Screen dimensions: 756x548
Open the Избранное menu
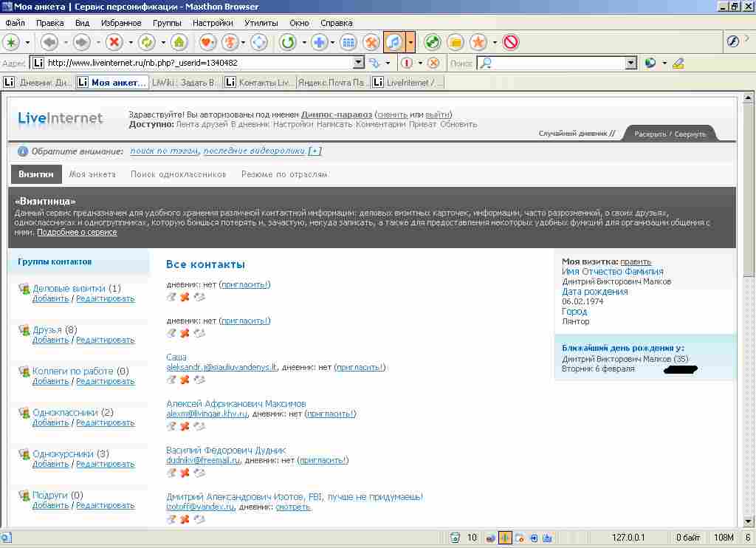coord(121,23)
